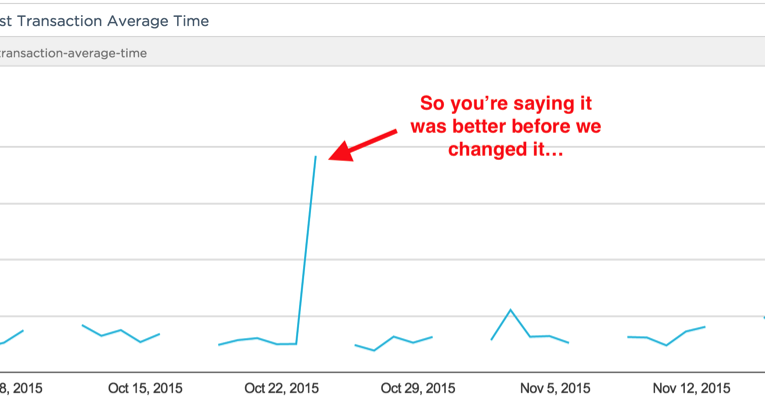Click the Transaction Average Time chart title
Viewport: 765px width, 407px height.
coord(104,19)
